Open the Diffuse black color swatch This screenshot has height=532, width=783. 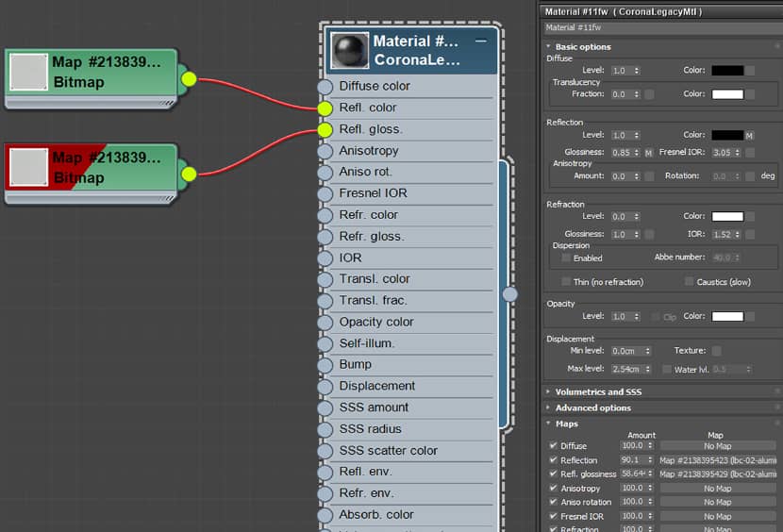pyautogui.click(x=727, y=71)
